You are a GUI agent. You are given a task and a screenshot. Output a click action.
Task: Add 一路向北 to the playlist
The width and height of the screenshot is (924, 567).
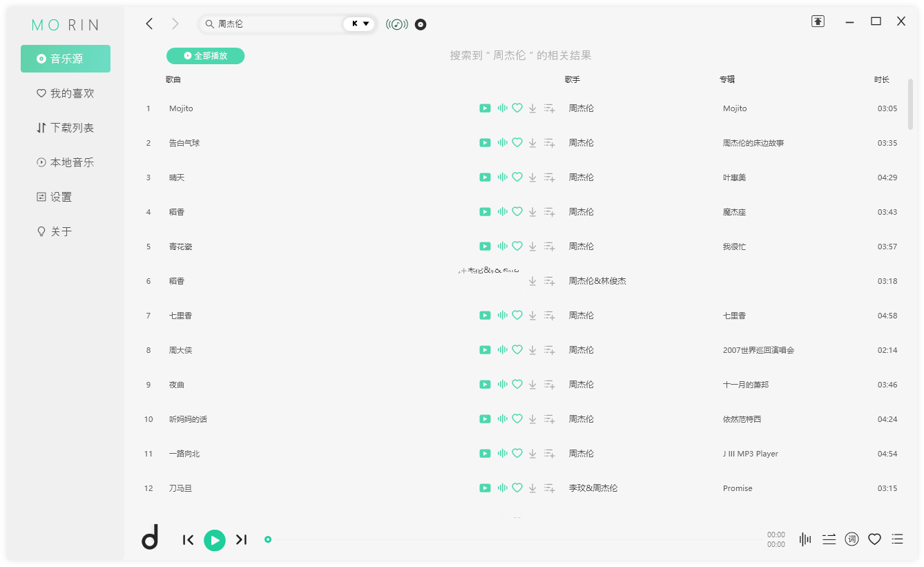click(x=550, y=454)
